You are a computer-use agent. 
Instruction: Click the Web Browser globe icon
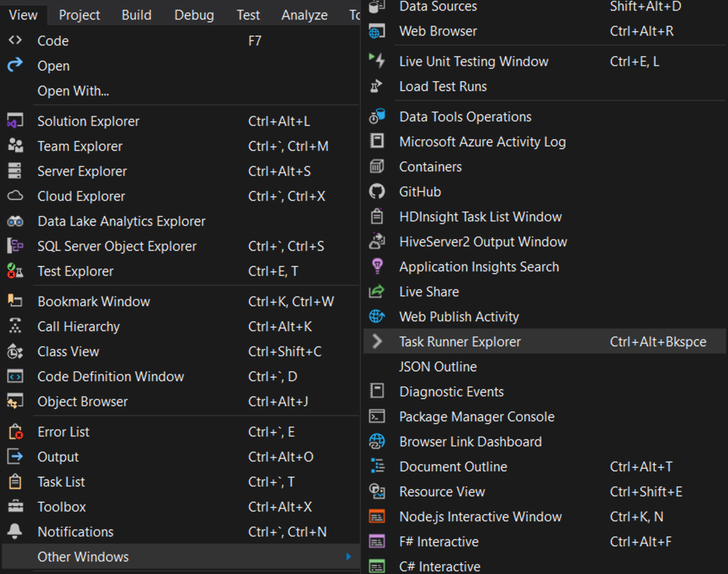(x=377, y=31)
